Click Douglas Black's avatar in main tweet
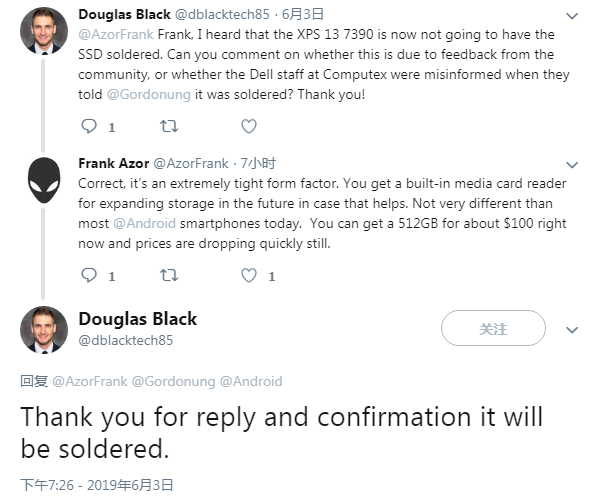 [x=43, y=329]
